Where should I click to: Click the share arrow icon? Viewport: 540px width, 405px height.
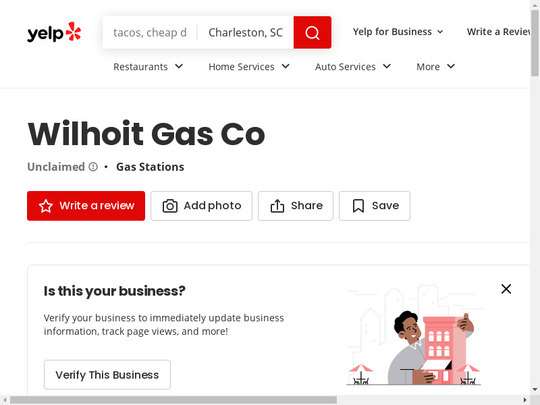click(x=277, y=206)
